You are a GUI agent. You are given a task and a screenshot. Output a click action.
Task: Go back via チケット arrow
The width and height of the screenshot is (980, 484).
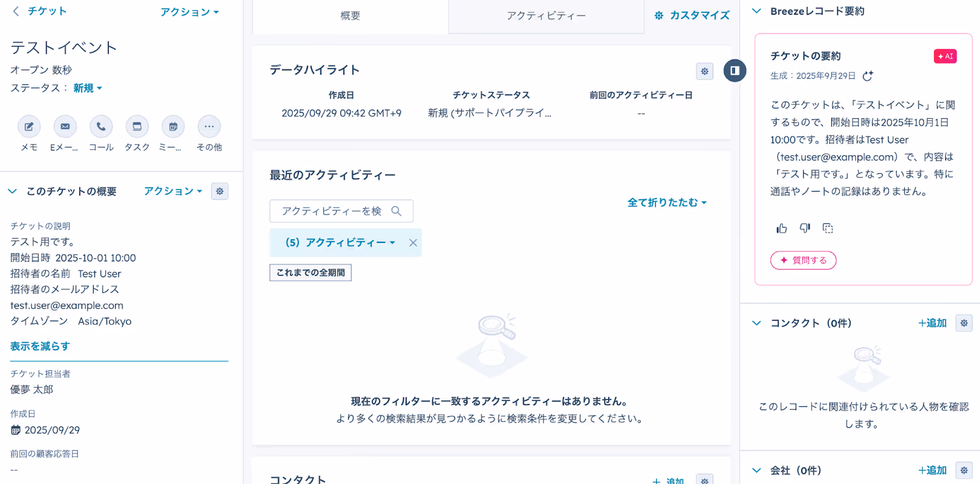(40, 11)
